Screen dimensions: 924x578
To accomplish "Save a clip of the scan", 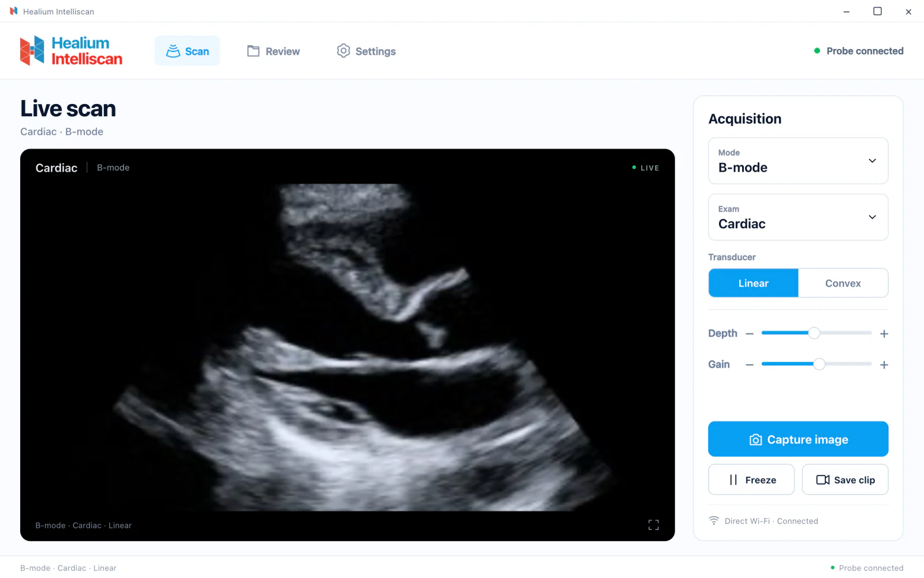I will pyautogui.click(x=845, y=480).
